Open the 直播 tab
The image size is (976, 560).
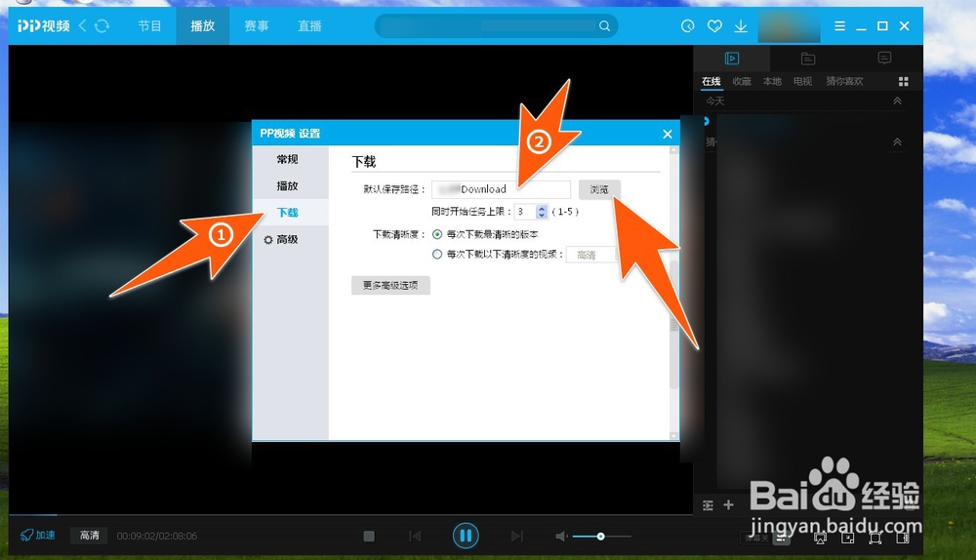click(x=309, y=26)
